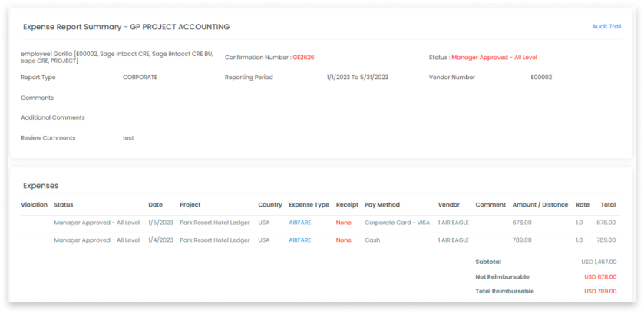Click the Date column header
This screenshot has height=314, width=644.
click(x=155, y=205)
